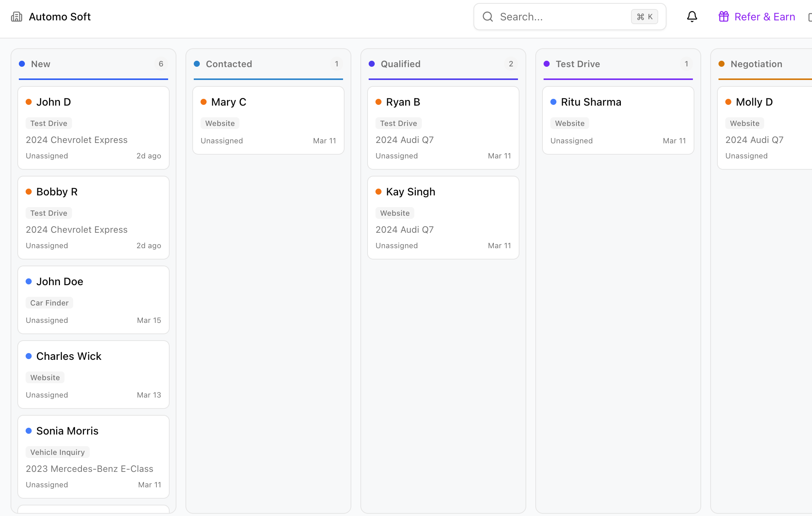Click the ⌘K shortcut badge
The height and width of the screenshot is (516, 812).
click(x=644, y=17)
